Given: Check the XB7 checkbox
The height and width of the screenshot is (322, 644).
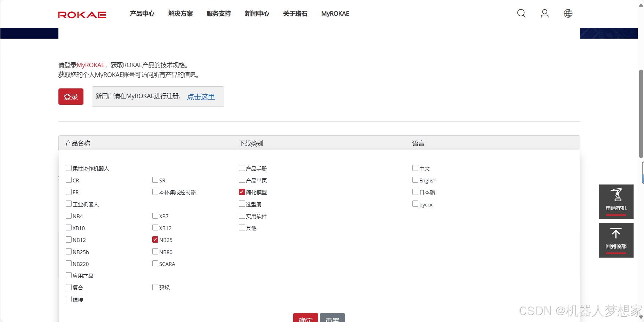Looking at the screenshot, I should [155, 216].
